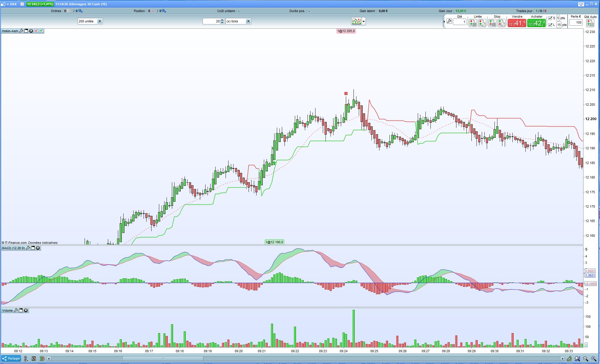Screen dimensions: 600x364
Task: Click the red Vendre sell price button
Action: click(x=517, y=23)
